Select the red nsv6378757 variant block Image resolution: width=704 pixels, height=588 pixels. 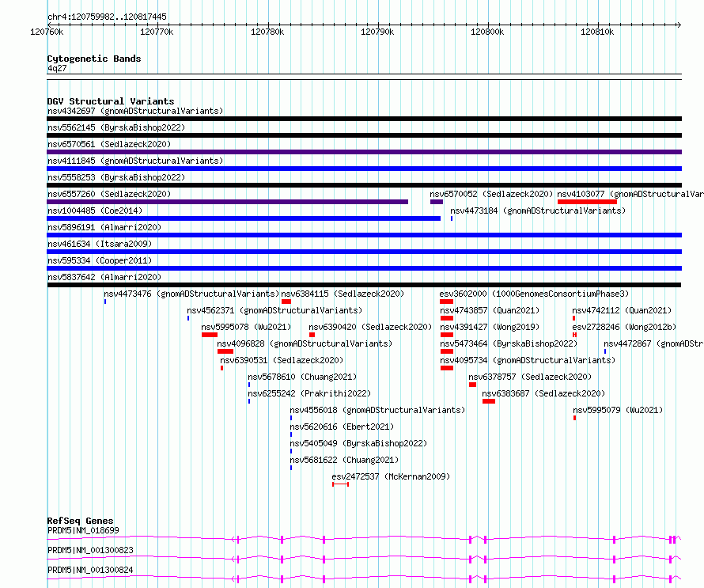[x=472, y=385]
